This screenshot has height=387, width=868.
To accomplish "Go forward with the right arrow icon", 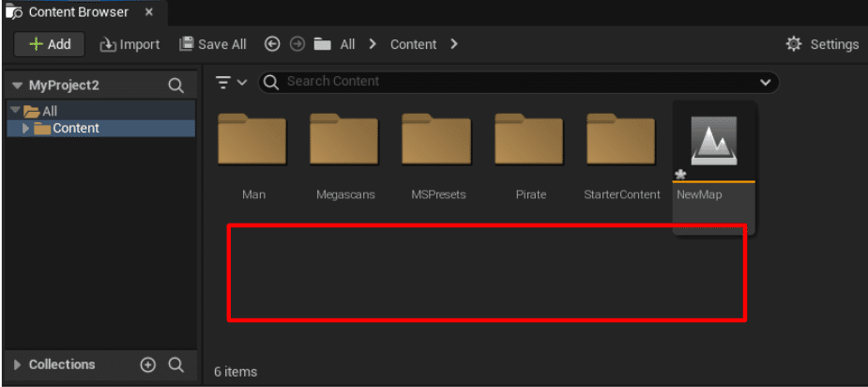I will click(297, 44).
